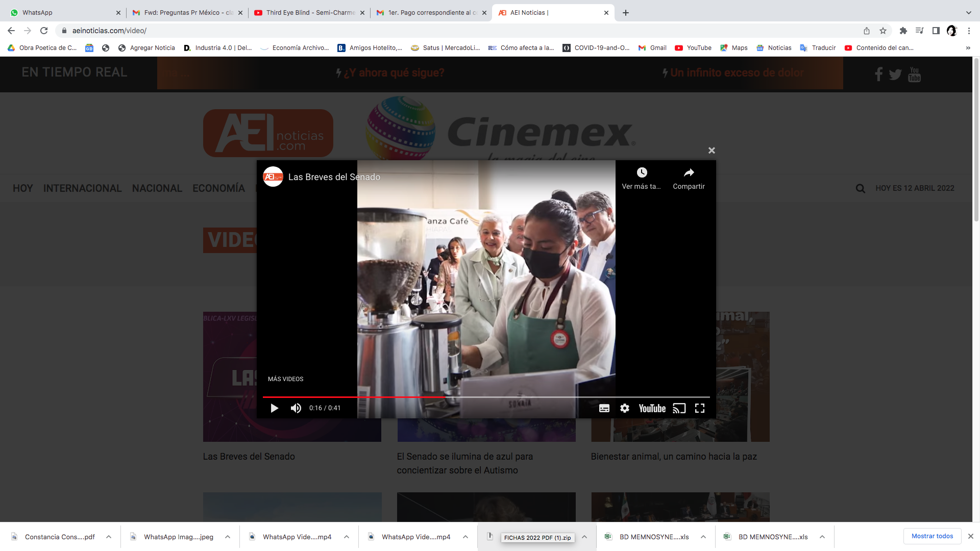Click Mostrar todos downloads button
The height and width of the screenshot is (551, 980).
933,536
